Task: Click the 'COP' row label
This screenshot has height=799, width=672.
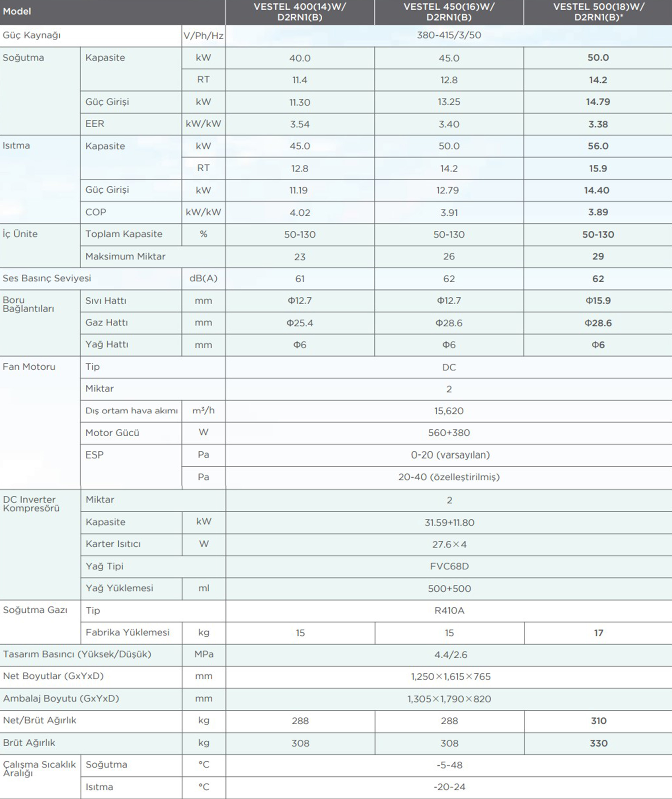Action: (96, 212)
